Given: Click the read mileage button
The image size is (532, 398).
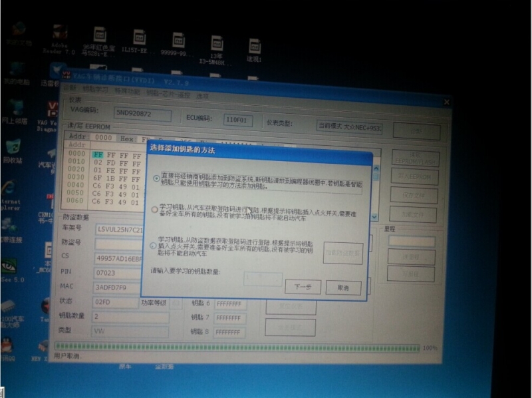Looking at the screenshot, I should coord(411,257).
